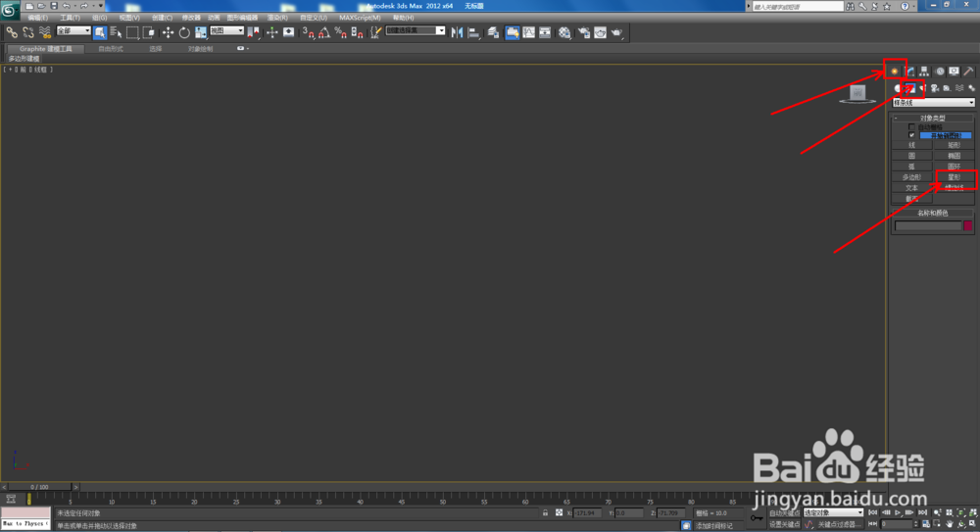This screenshot has height=532, width=980.
Task: Click the Play Animation button
Action: point(898,512)
